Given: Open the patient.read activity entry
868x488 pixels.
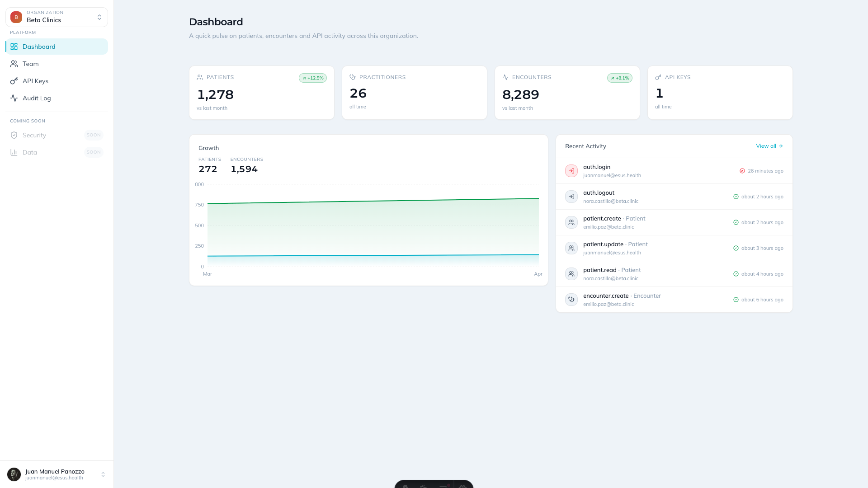Looking at the screenshot, I should (x=674, y=274).
